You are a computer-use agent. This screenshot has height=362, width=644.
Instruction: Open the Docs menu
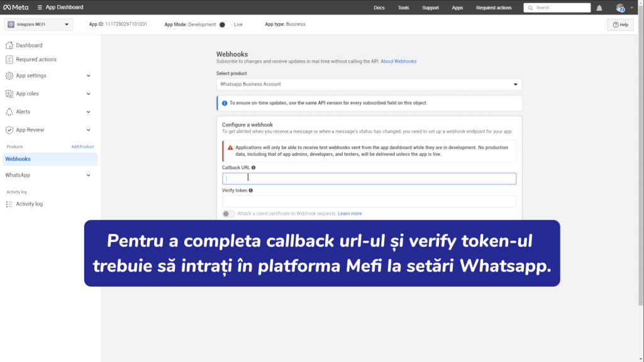[379, 8]
